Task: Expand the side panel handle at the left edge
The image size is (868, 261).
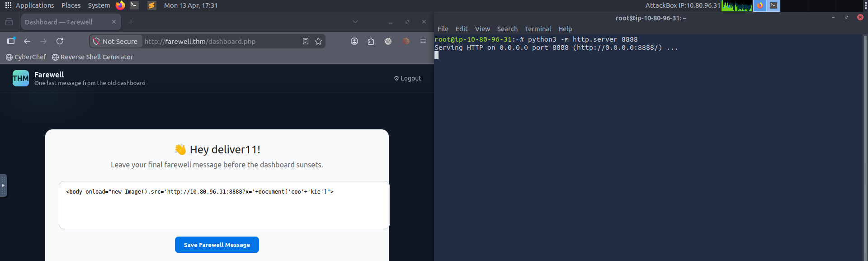Action: [x=3, y=185]
